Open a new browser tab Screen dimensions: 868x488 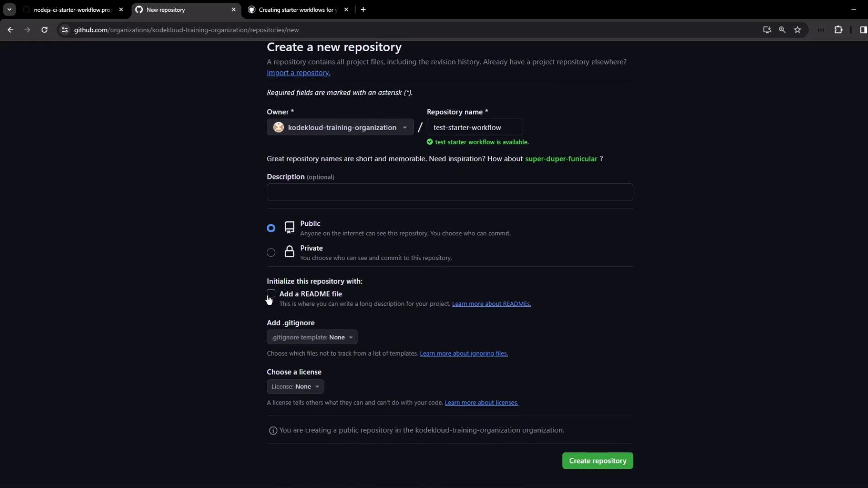click(363, 9)
